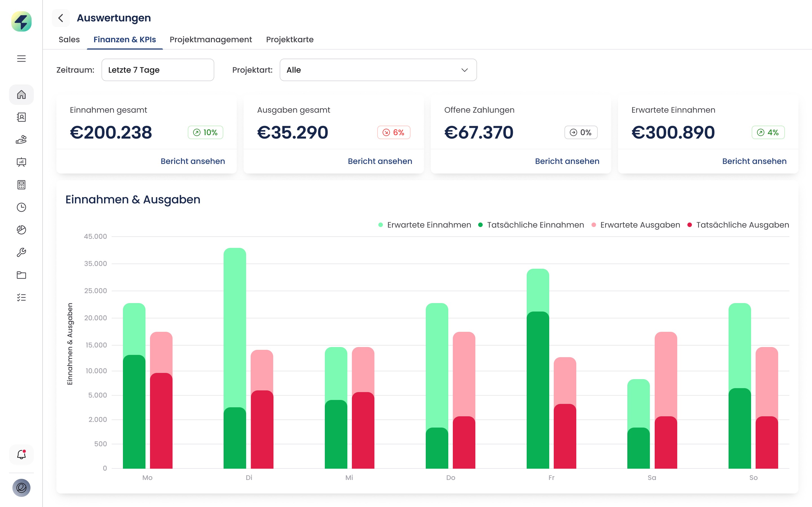This screenshot has width=812, height=507.
Task: Click the checklist tasks icon
Action: point(21,297)
